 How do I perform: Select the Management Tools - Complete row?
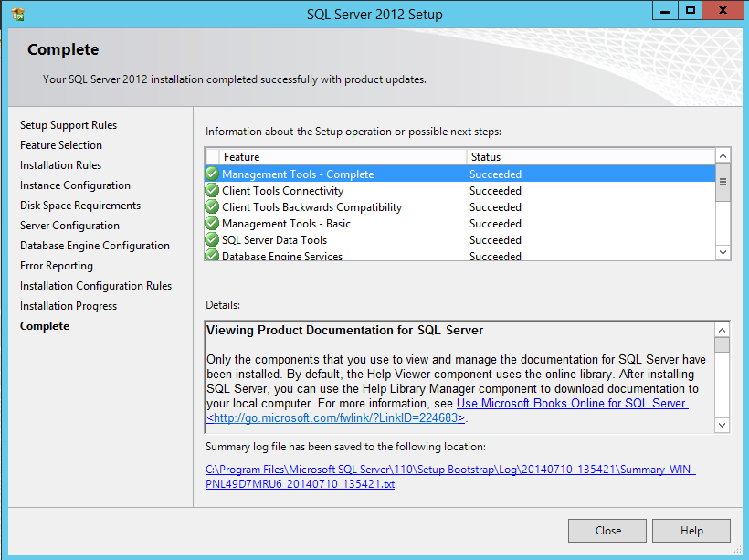[x=460, y=174]
